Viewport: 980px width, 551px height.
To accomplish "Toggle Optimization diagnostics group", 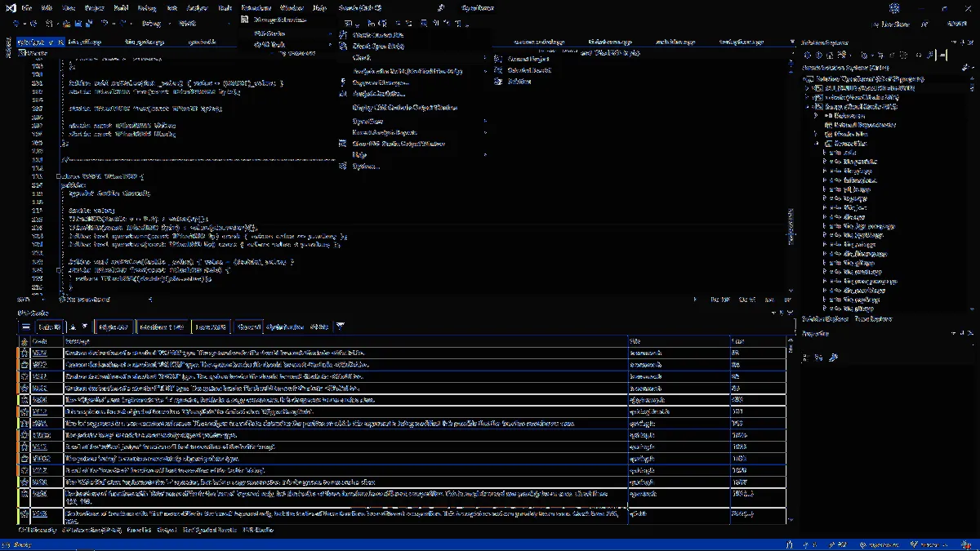I will click(284, 327).
